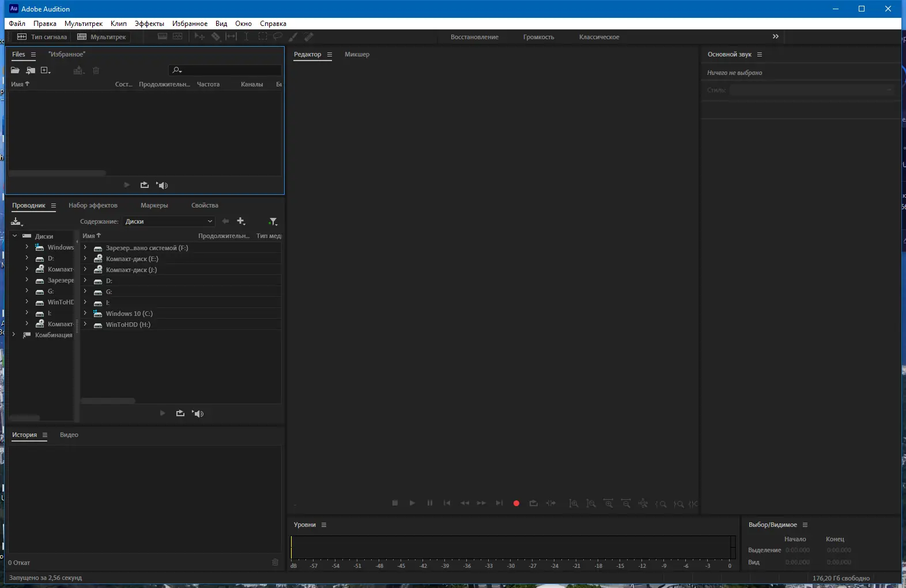
Task: Open the search options dropdown in Files panel
Action: (177, 70)
